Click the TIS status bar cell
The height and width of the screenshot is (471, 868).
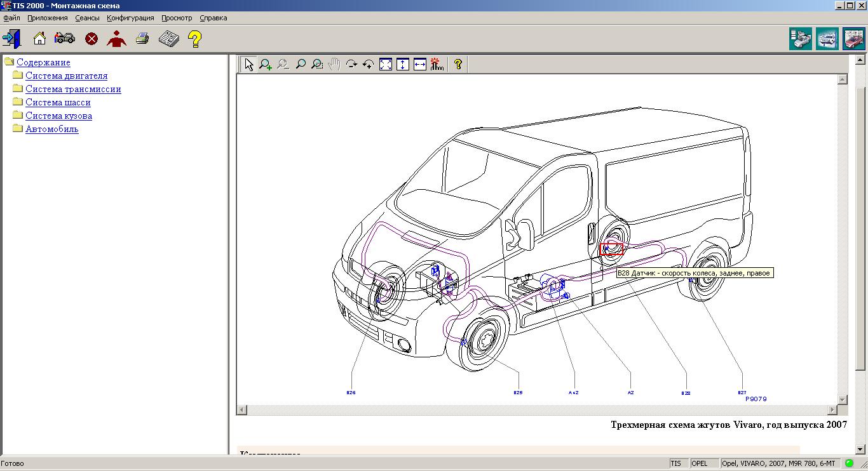[x=679, y=463]
